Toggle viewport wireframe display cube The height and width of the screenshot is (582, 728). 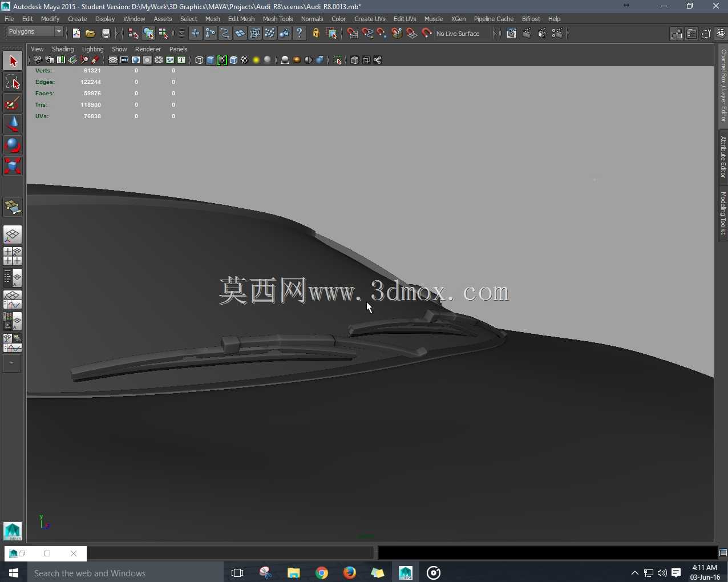(199, 60)
